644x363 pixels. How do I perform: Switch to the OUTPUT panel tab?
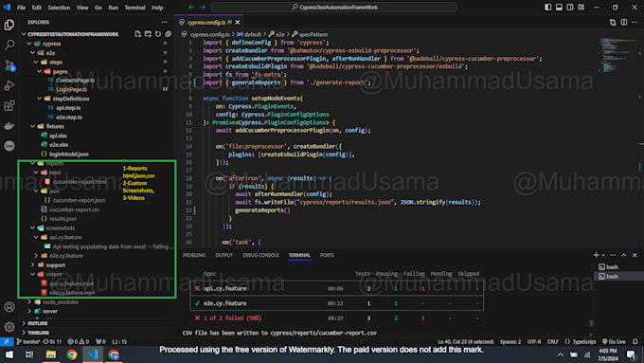224,255
